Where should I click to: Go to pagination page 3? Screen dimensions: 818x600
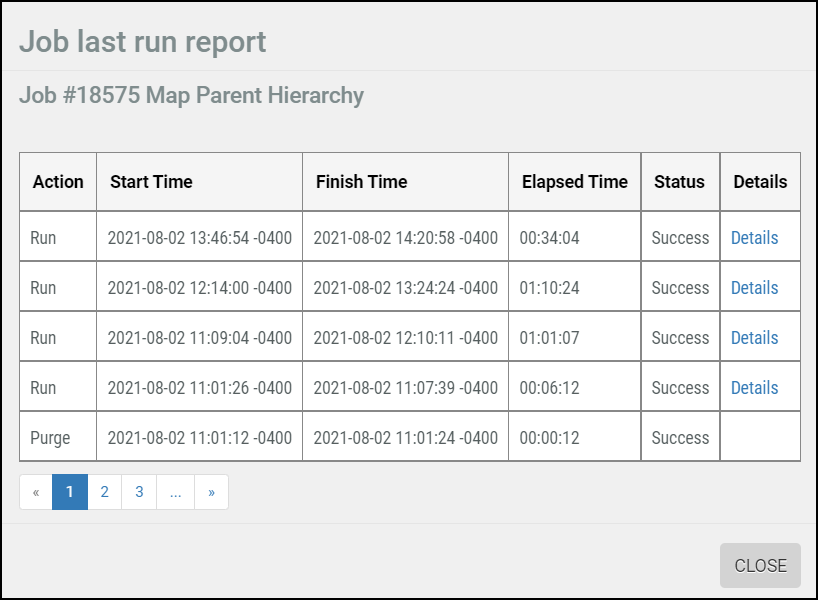(139, 492)
